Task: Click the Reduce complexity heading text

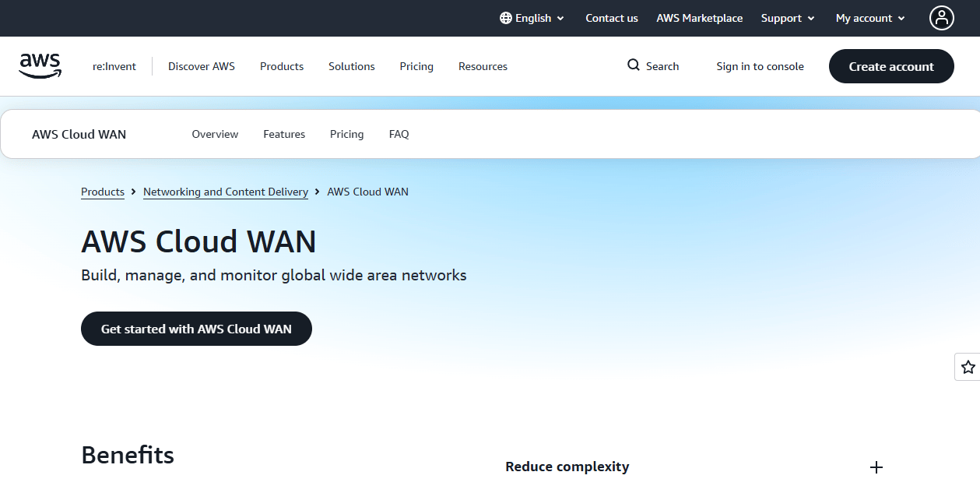Action: tap(567, 467)
